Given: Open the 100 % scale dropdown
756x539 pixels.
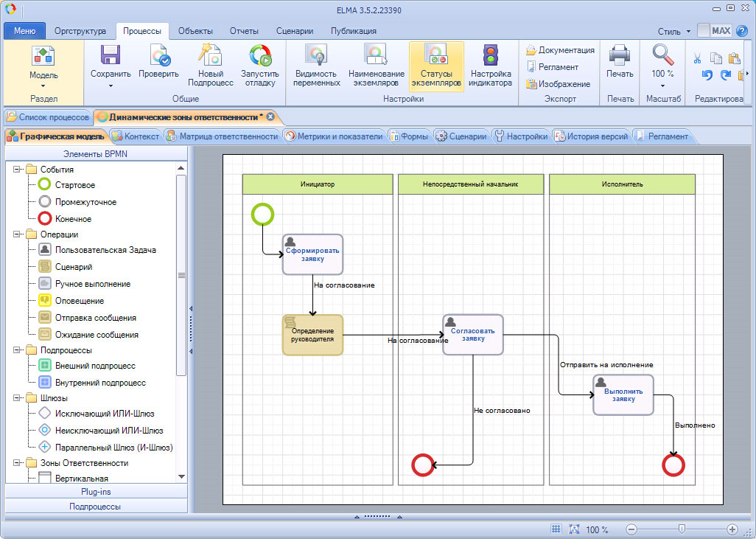Looking at the screenshot, I should pos(662,86).
